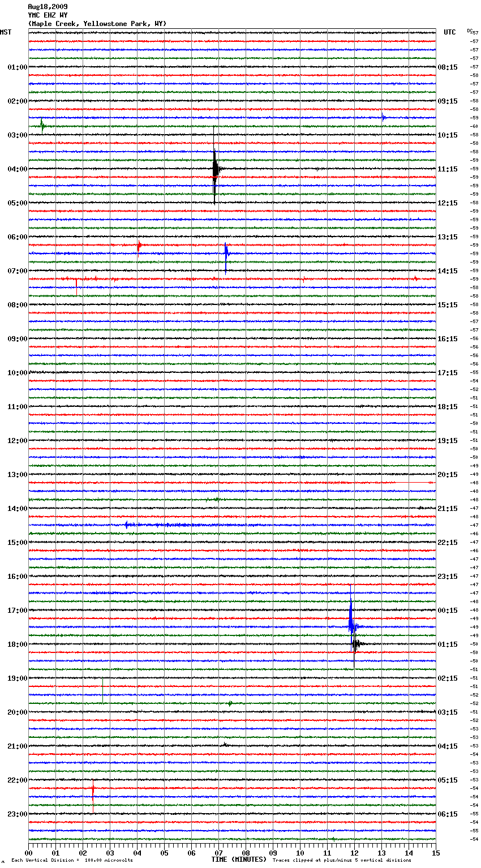
Task: Select the "02:00" MST time label
Action: click(18, 101)
